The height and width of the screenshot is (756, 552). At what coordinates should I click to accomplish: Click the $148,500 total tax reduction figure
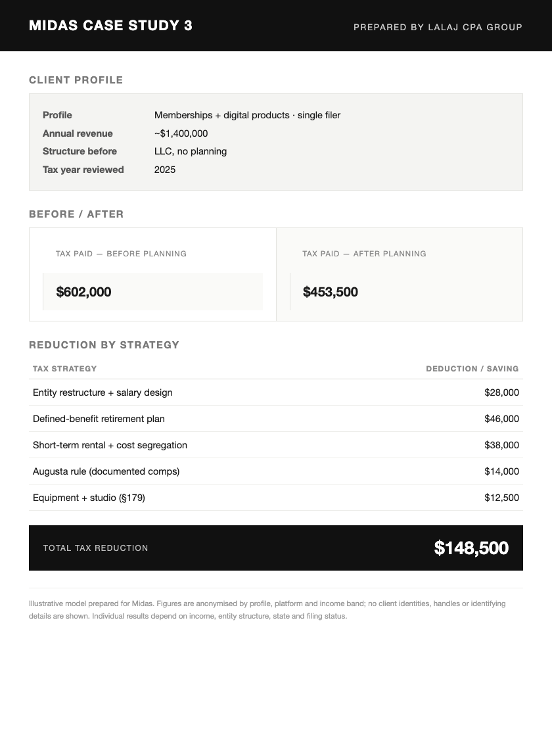coord(471,548)
